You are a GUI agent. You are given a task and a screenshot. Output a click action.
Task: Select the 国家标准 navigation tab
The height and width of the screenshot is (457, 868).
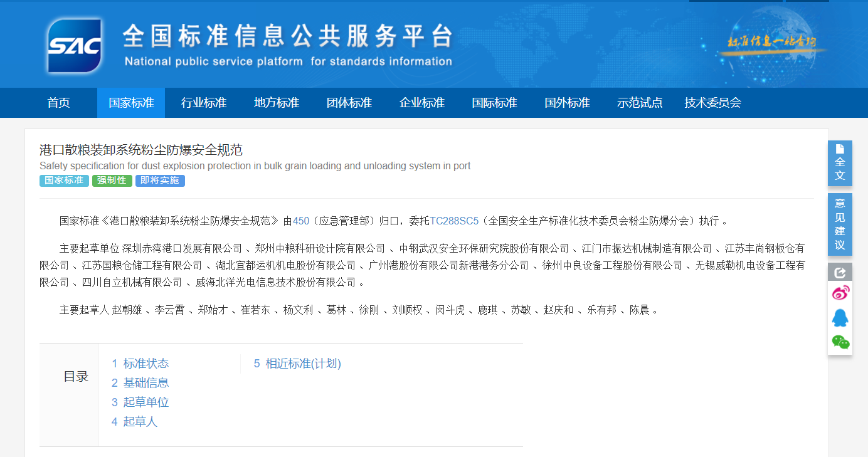coord(131,103)
